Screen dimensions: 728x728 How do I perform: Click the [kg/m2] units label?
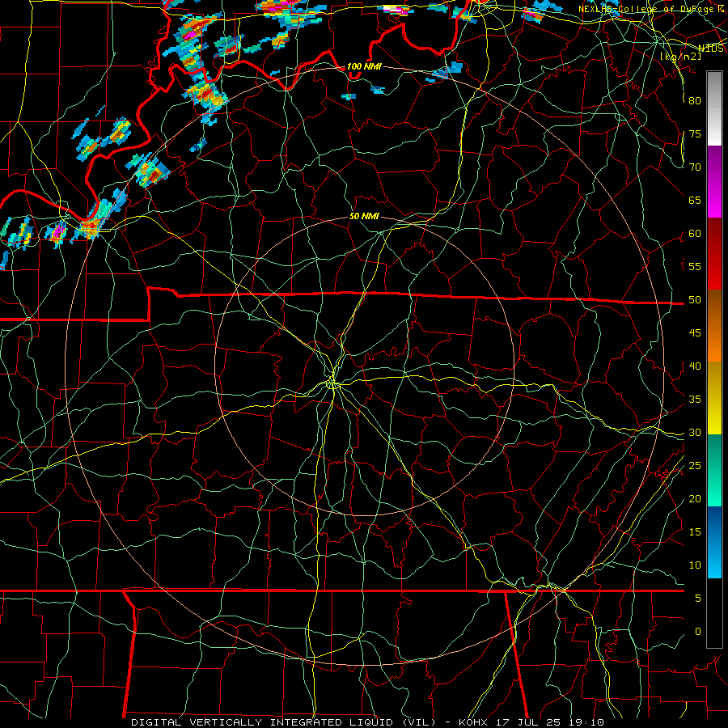pos(680,56)
